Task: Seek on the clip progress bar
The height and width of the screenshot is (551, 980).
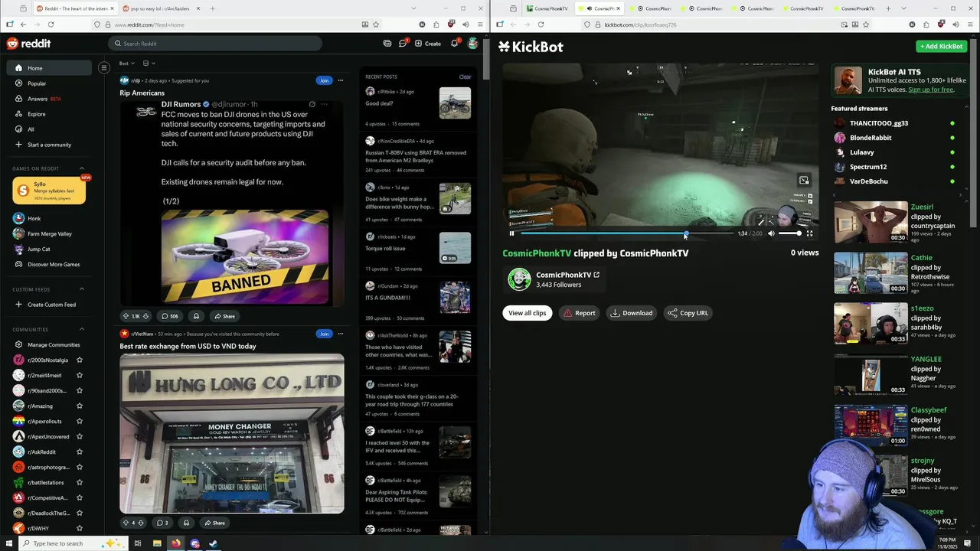Action: click(x=626, y=233)
